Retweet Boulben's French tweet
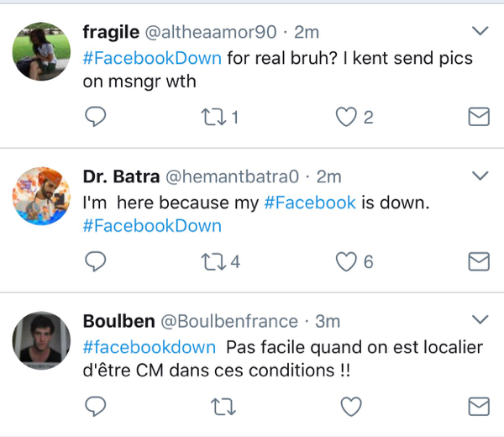This screenshot has height=437, width=504. coord(219,408)
